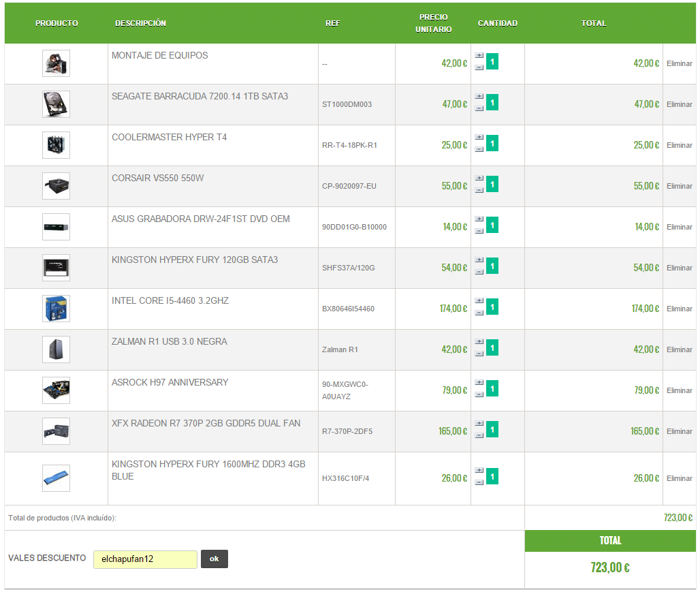Image resolution: width=700 pixels, height=592 pixels.
Task: Open SEAGATE BARRACUDA 7200.14 1TB SATA3 description
Action: (200, 96)
